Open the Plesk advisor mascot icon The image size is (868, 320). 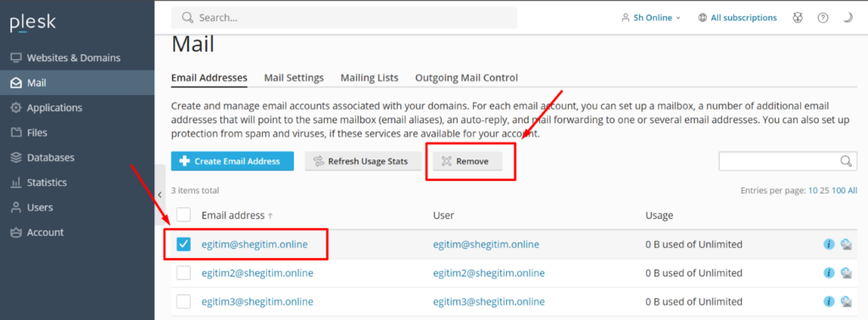point(797,18)
